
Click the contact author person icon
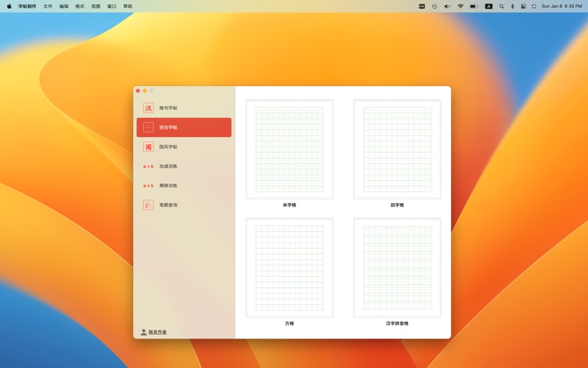point(143,332)
